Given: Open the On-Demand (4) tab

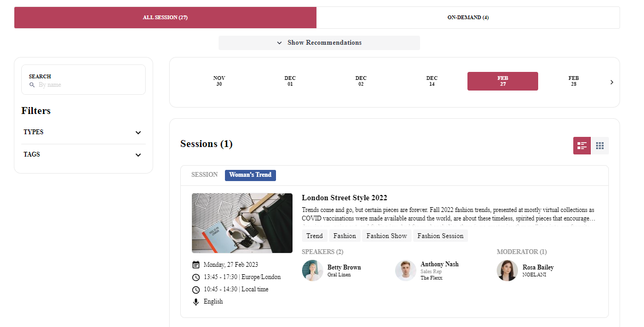Looking at the screenshot, I should tap(468, 18).
